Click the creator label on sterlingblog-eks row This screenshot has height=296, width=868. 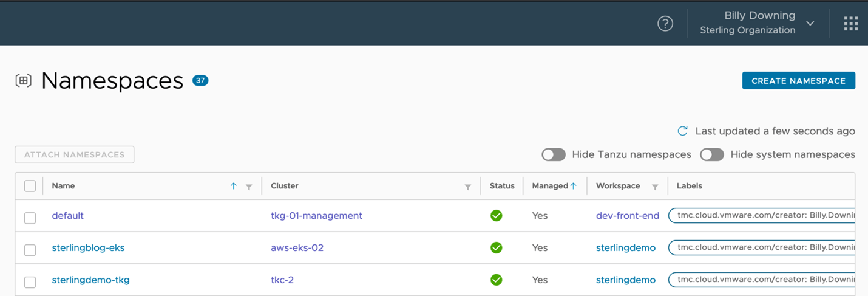click(x=762, y=248)
